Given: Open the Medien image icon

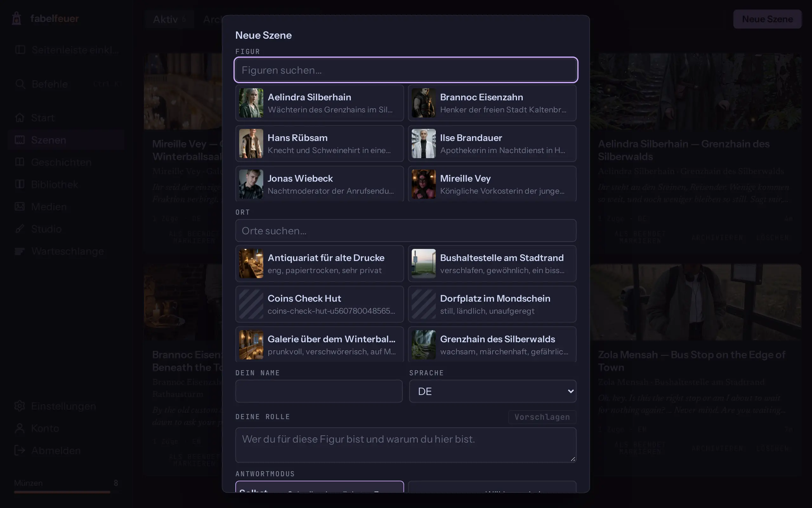Looking at the screenshot, I should [20, 206].
